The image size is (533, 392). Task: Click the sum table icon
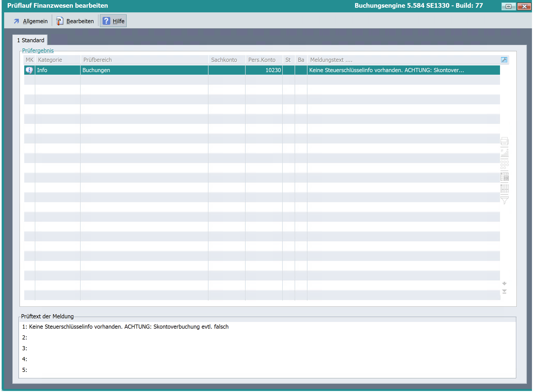(x=504, y=177)
